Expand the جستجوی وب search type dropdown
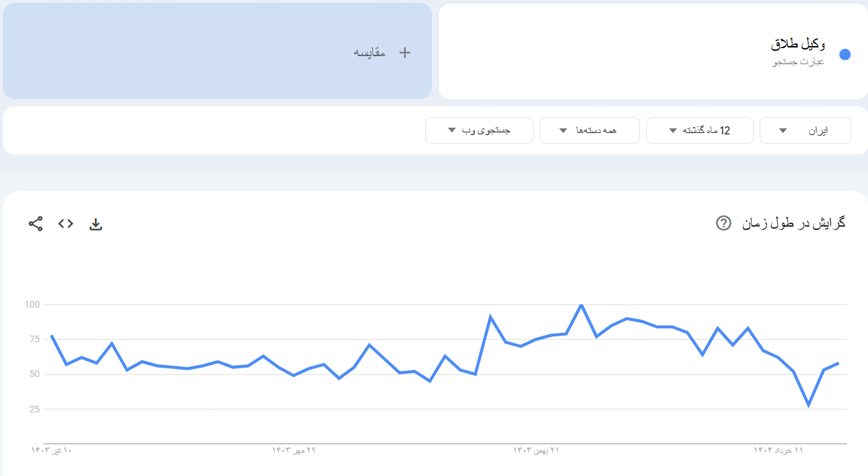 (x=479, y=130)
